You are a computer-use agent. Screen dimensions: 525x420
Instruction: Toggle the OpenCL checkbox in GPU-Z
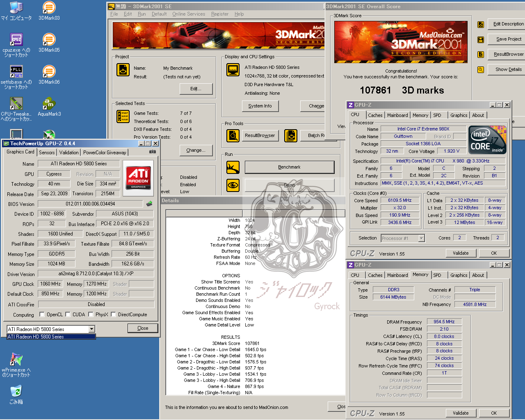(x=42, y=315)
